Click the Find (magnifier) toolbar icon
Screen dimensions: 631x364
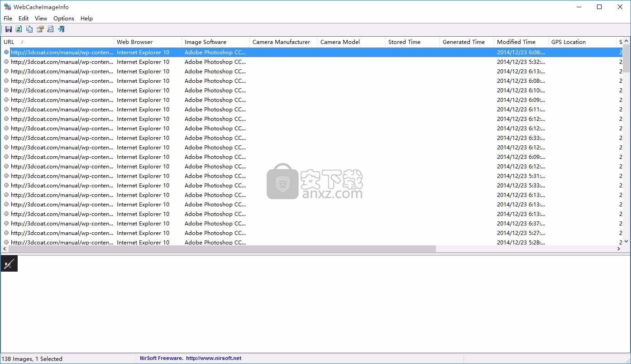pos(51,29)
